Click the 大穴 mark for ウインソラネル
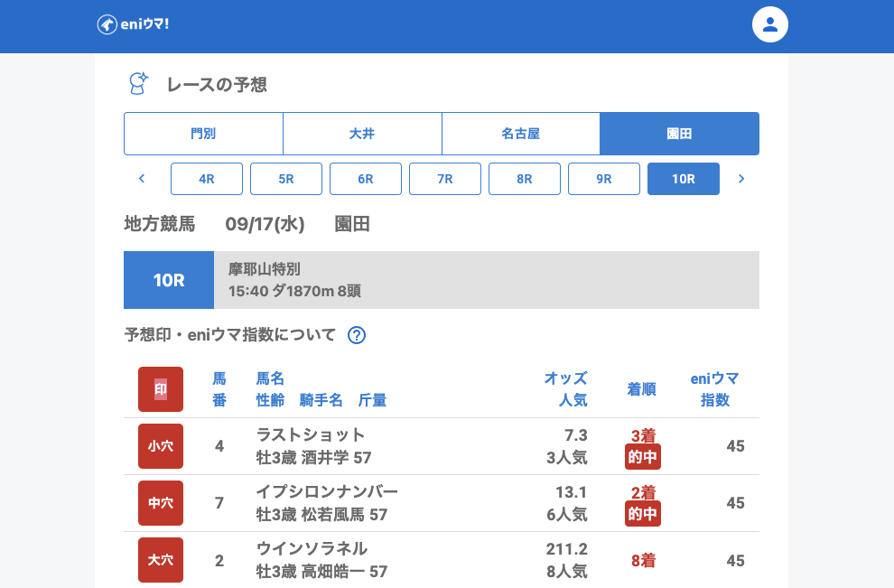 click(161, 560)
